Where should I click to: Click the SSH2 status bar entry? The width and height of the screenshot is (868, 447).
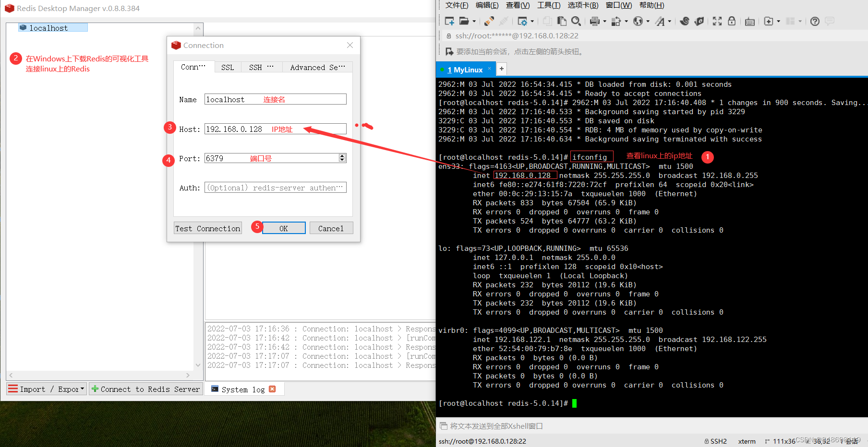click(x=716, y=441)
